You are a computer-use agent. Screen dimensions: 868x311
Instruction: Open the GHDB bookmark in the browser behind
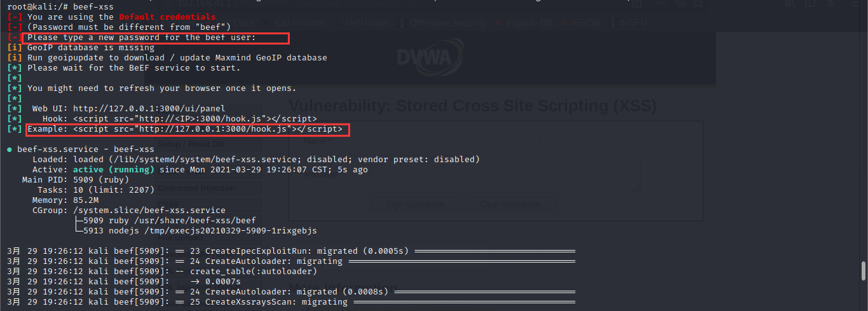click(582, 24)
